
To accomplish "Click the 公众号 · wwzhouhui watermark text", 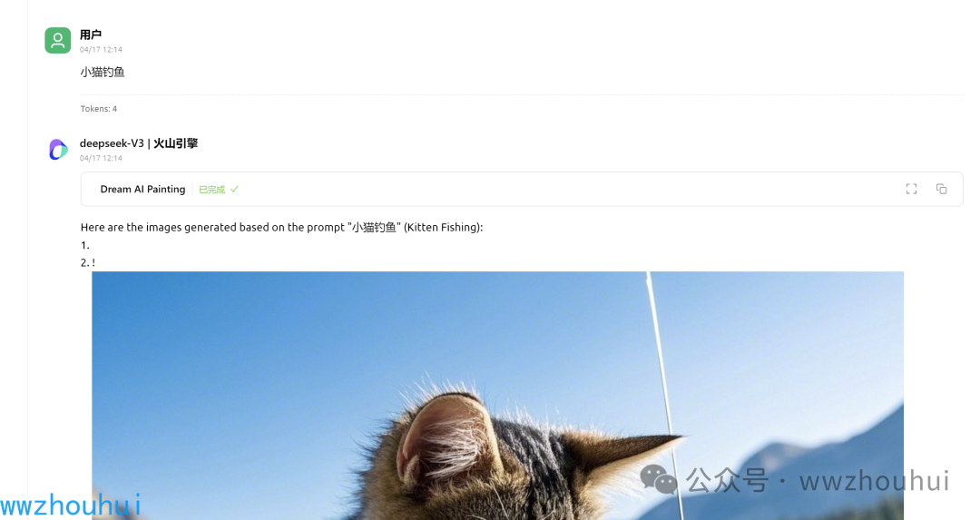I will pyautogui.click(x=818, y=481).
